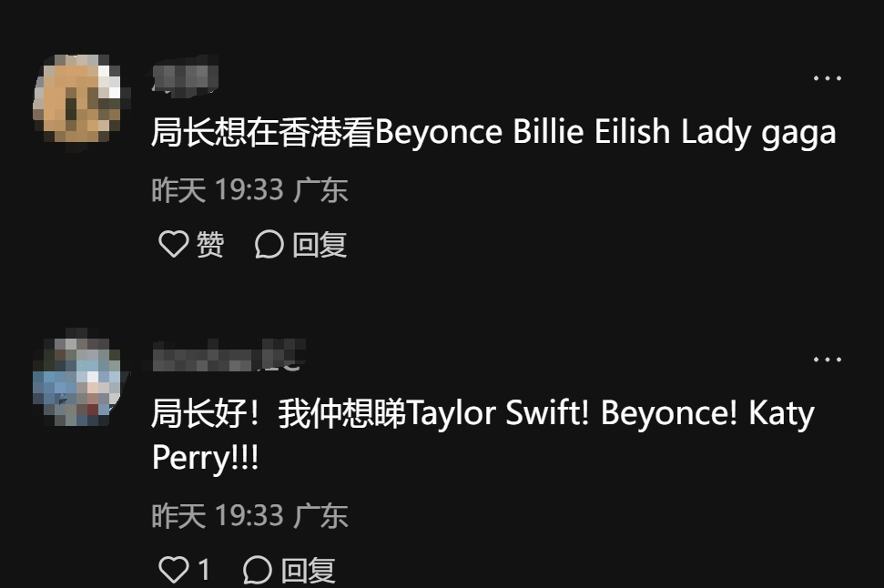Click the 昨天 19:33 timestamp on the first comment
The image size is (884, 588).
[217, 189]
